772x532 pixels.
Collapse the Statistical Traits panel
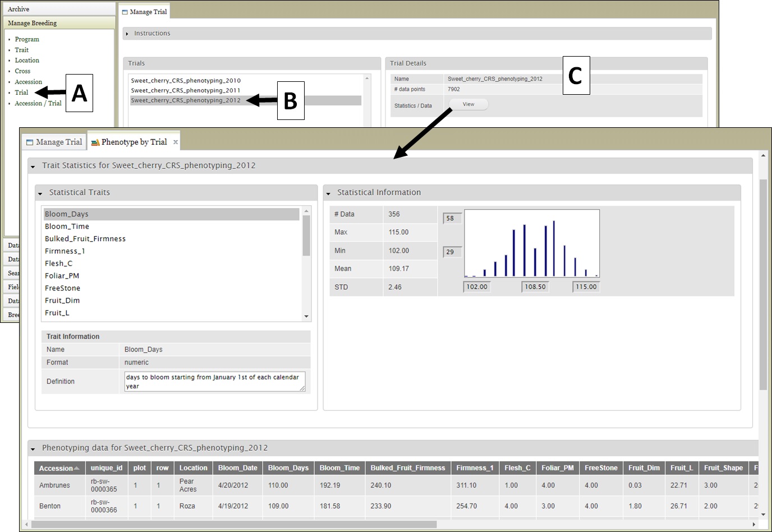(x=40, y=193)
